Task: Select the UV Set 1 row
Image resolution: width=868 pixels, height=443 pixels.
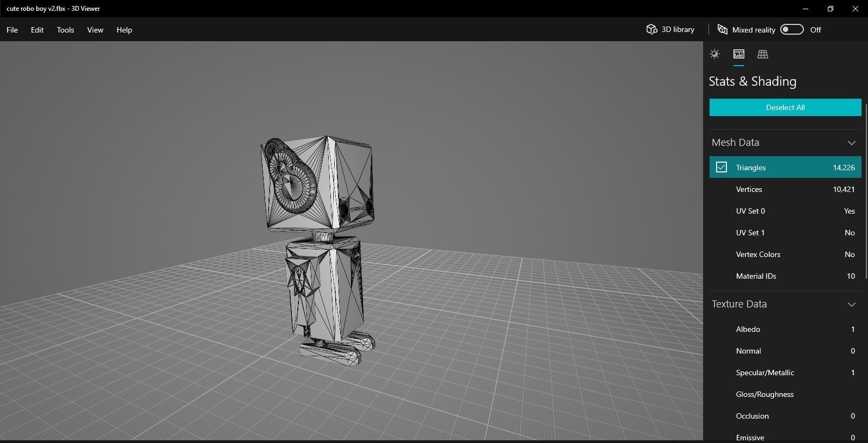Action: click(785, 233)
